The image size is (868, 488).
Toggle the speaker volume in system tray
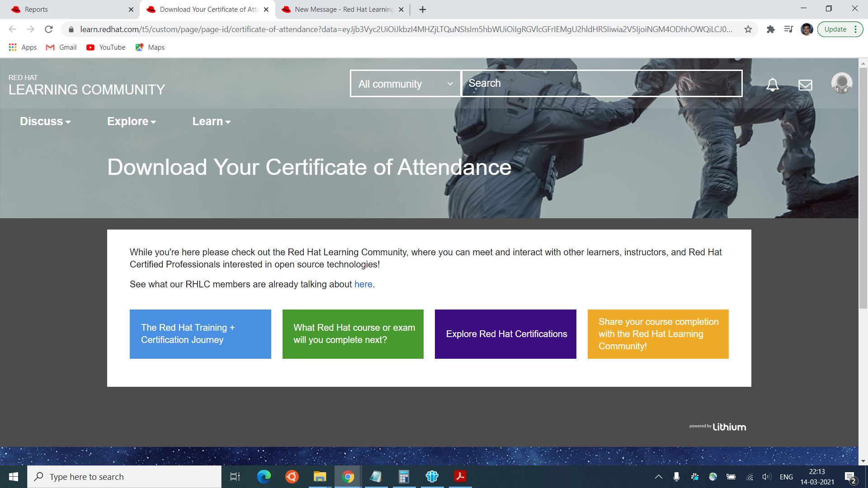coord(766,476)
